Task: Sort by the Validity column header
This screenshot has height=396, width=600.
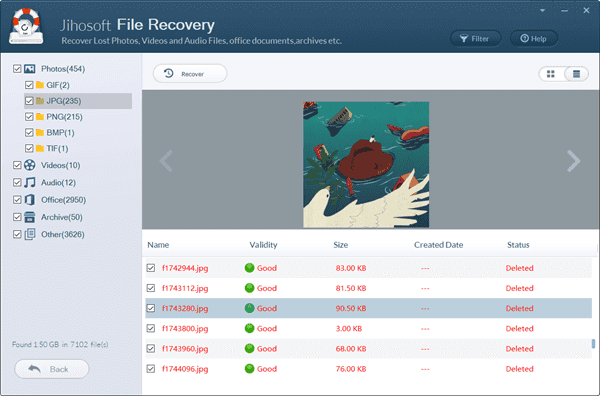Action: click(x=263, y=245)
